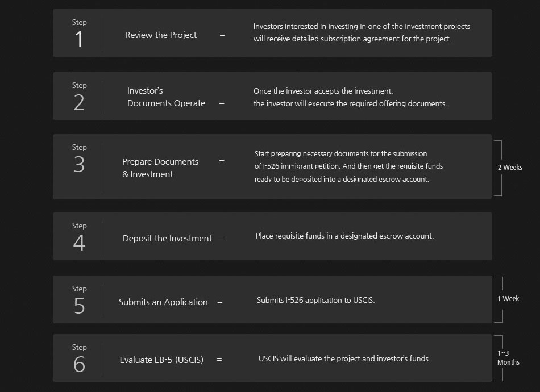Select 'Prepare Documents & Investment' title

pyautogui.click(x=160, y=168)
